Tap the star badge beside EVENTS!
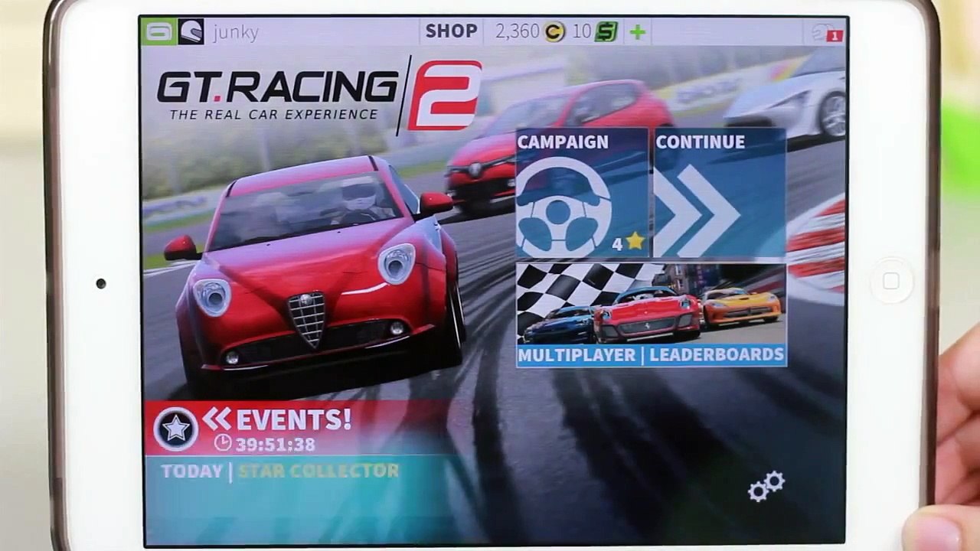The width and height of the screenshot is (980, 551). click(x=176, y=429)
